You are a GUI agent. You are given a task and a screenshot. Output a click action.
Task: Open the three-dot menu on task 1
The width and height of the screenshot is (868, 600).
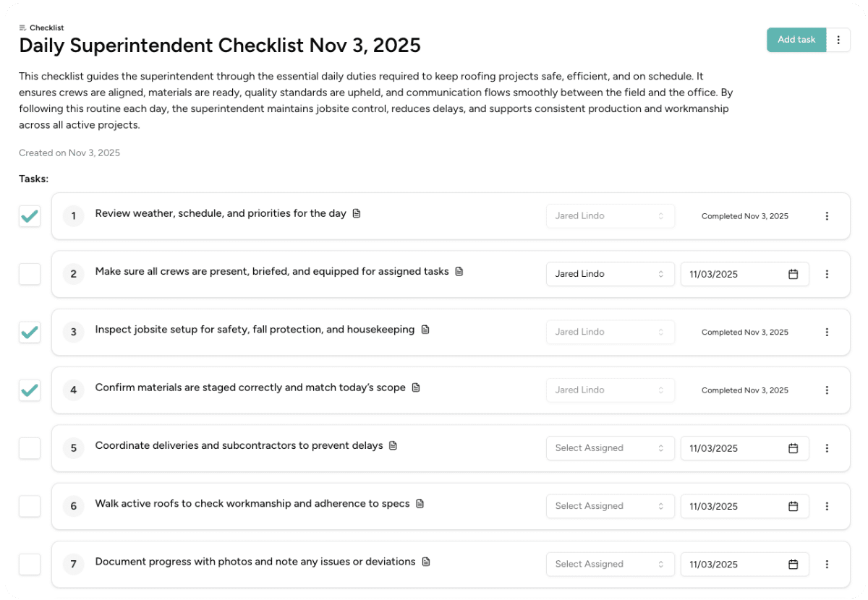pyautogui.click(x=827, y=215)
